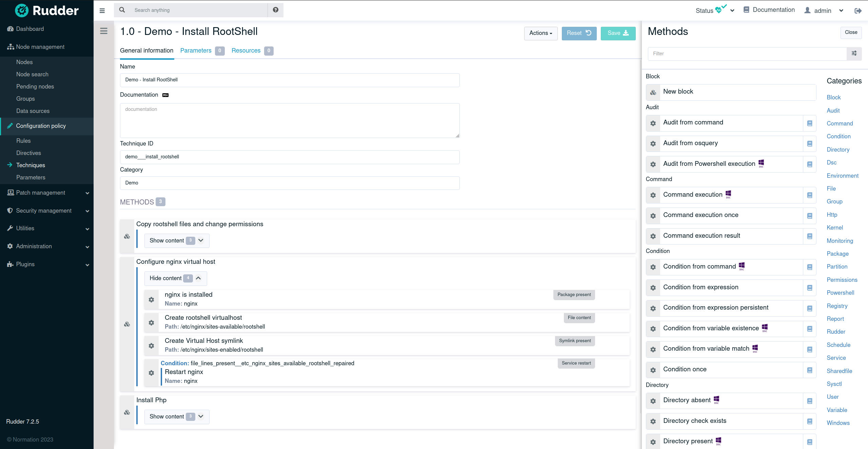This screenshot has width=868, height=449.
Task: Click the logout icon in the top right
Action: click(859, 11)
